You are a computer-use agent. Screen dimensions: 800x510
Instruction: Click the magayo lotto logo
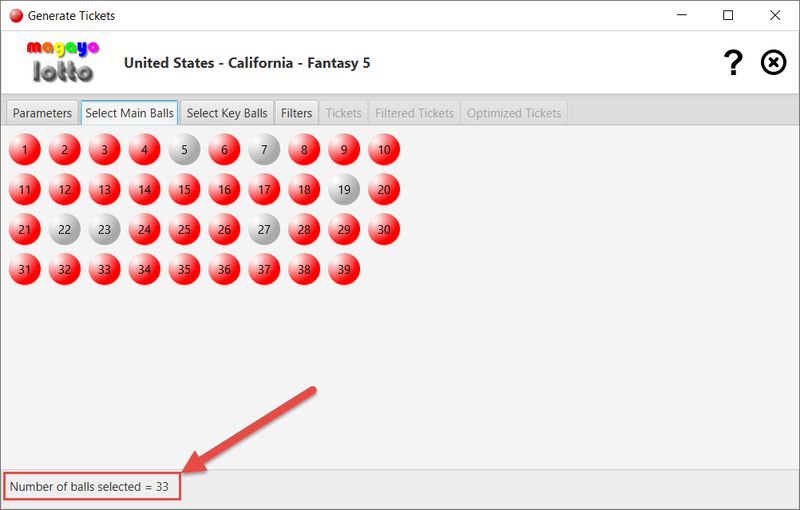[x=62, y=62]
